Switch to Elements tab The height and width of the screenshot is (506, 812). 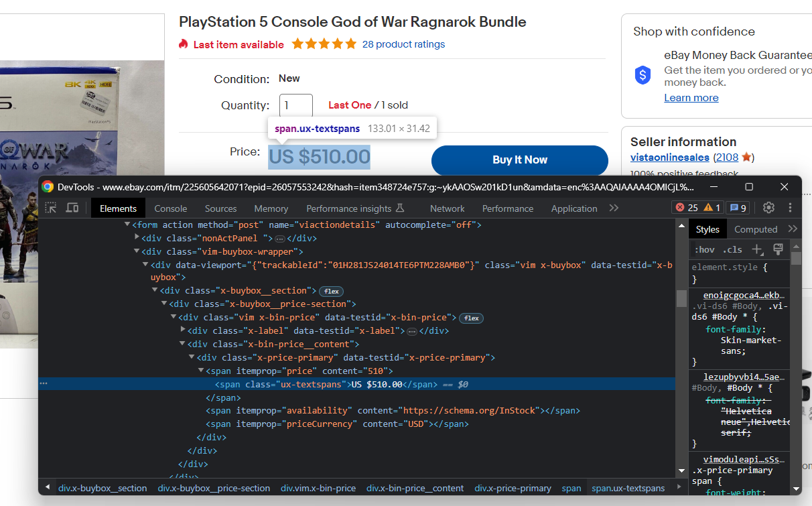pos(118,208)
